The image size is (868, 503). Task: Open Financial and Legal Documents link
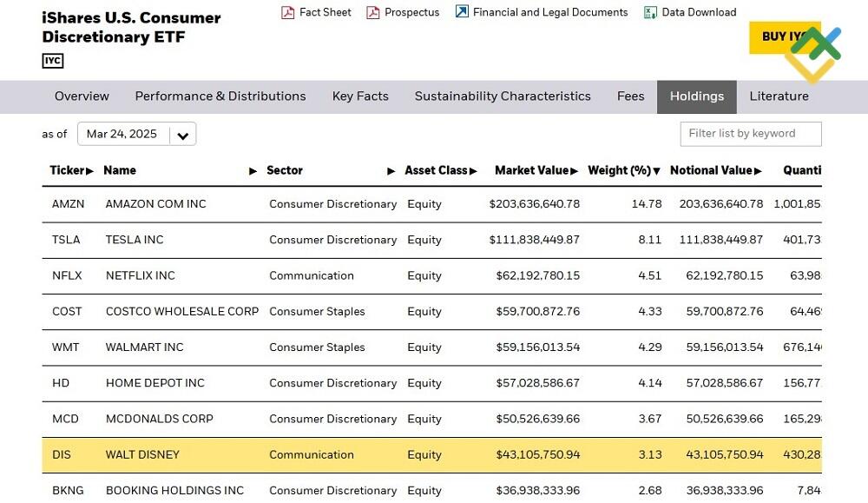pos(550,12)
